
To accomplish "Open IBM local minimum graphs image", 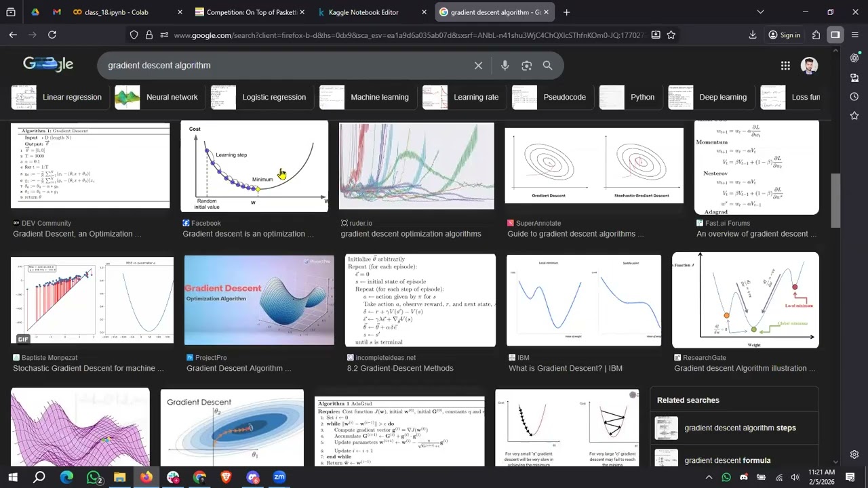I will click(x=584, y=300).
